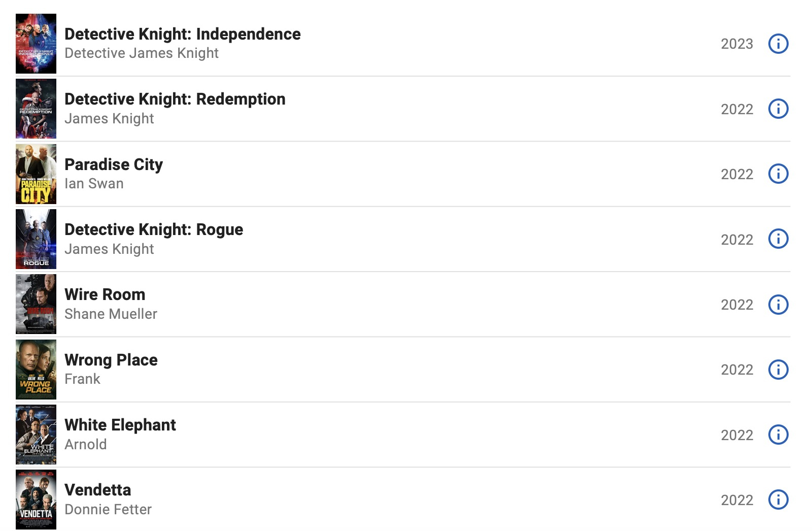Open Detective Knight: Rogue title link
The width and height of the screenshot is (812, 531).
pos(154,229)
